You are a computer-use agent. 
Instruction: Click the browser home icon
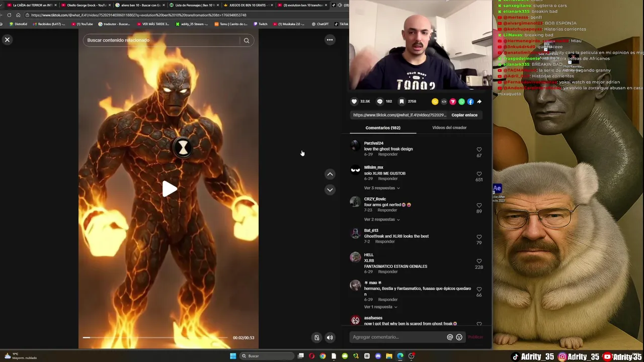pos(18,15)
